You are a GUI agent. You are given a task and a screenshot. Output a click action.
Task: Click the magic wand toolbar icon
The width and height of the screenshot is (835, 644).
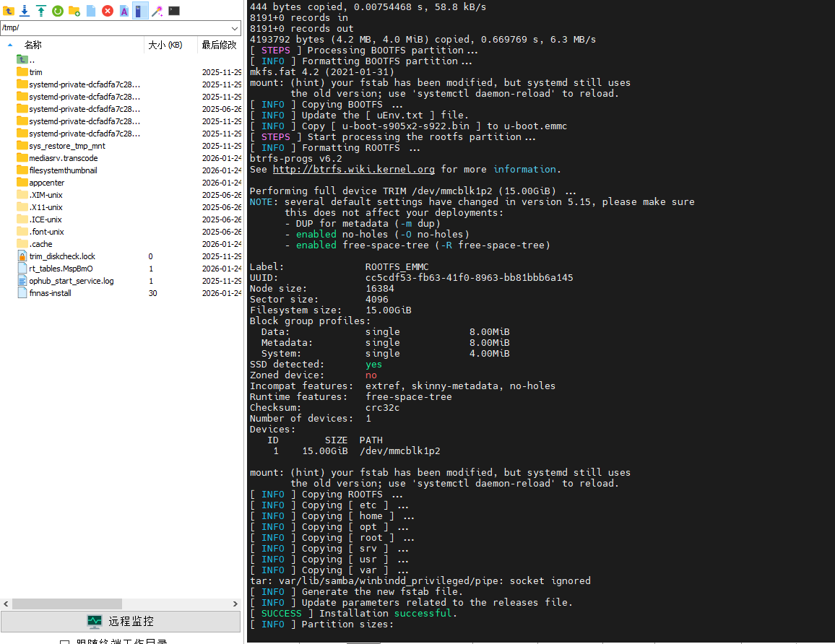click(157, 11)
